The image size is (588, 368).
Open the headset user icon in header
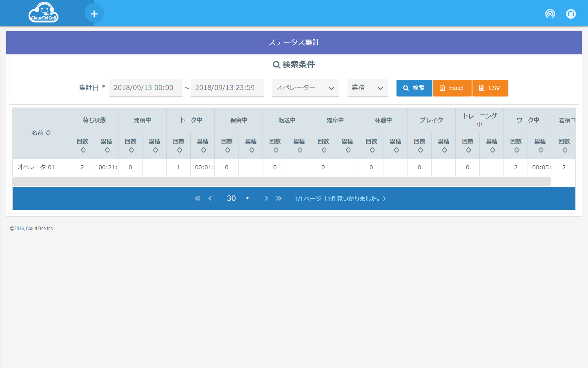(571, 14)
